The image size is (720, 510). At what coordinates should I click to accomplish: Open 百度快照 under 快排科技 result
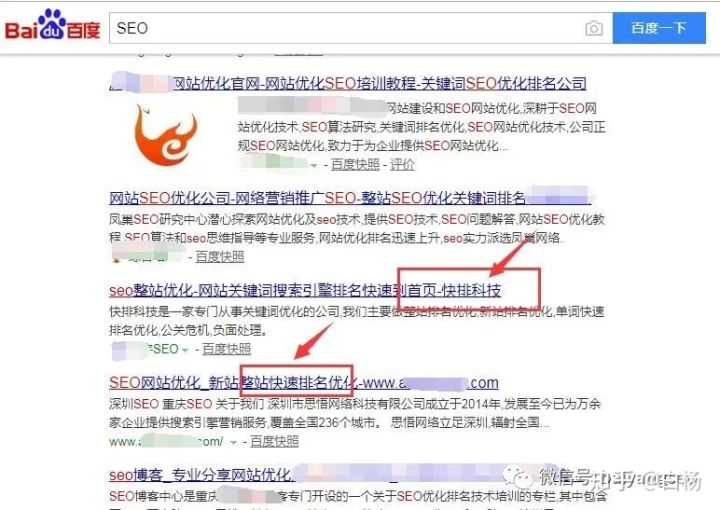(227, 349)
